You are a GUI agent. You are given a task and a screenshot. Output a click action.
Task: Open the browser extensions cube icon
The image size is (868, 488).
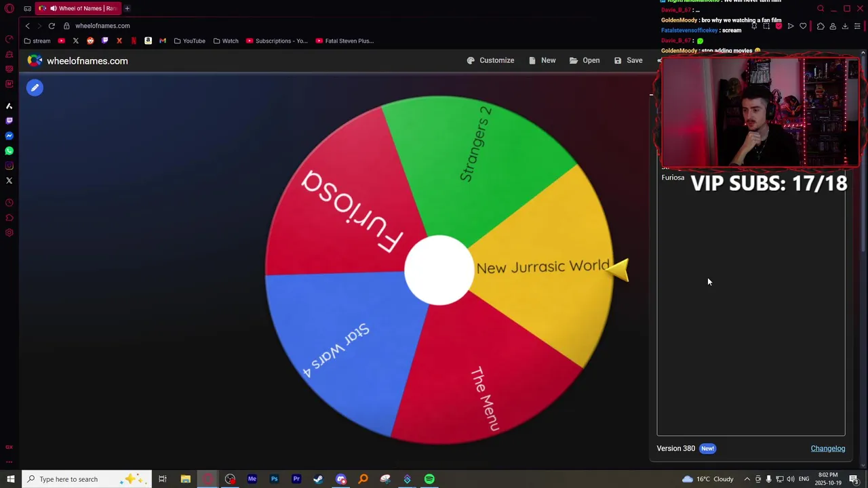coord(821,26)
